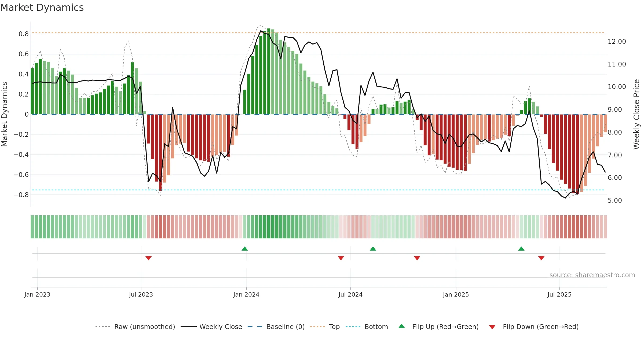The image size is (644, 362).
Task: Toggle the Weekly Close legend entry
Action: point(211,327)
